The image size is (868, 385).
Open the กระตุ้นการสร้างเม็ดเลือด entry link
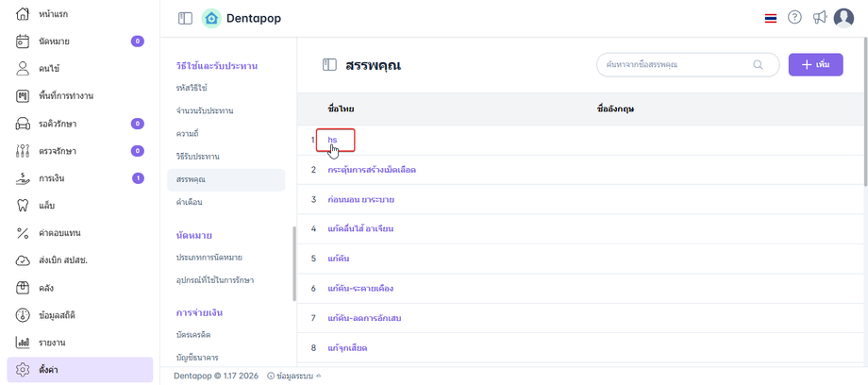tap(372, 170)
